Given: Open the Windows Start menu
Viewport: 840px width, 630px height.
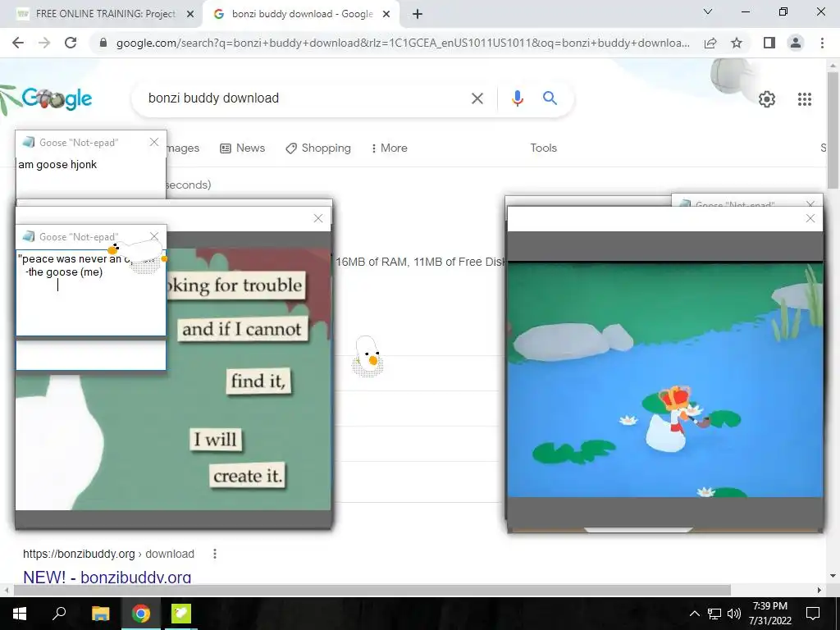Looking at the screenshot, I should click(x=20, y=614).
